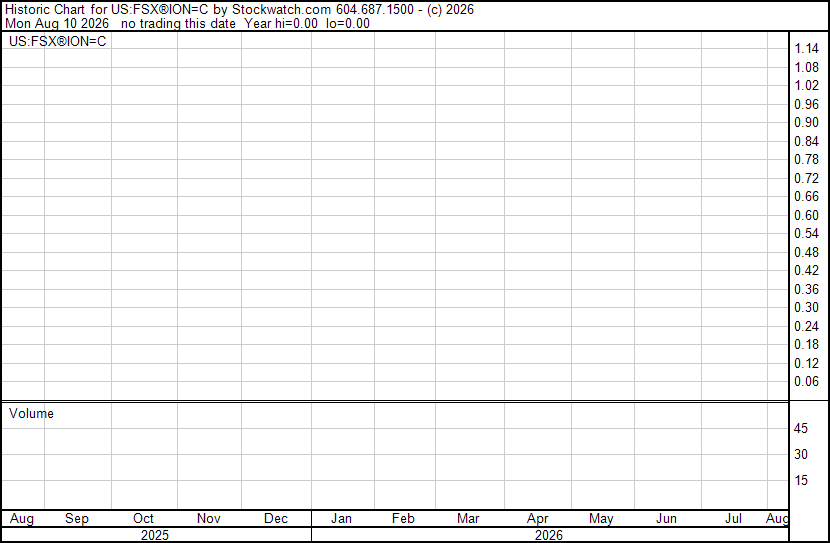
Task: Click the chart title line mentioning Stockwatch.com
Action: [x=239, y=10]
